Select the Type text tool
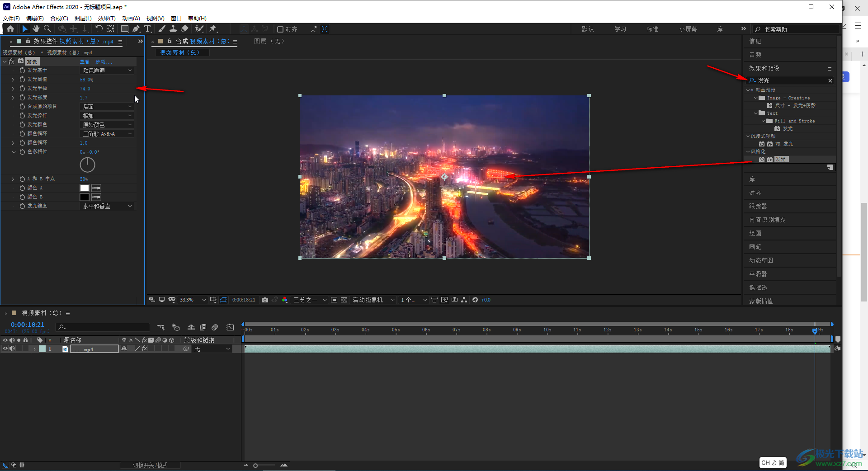 pos(147,29)
